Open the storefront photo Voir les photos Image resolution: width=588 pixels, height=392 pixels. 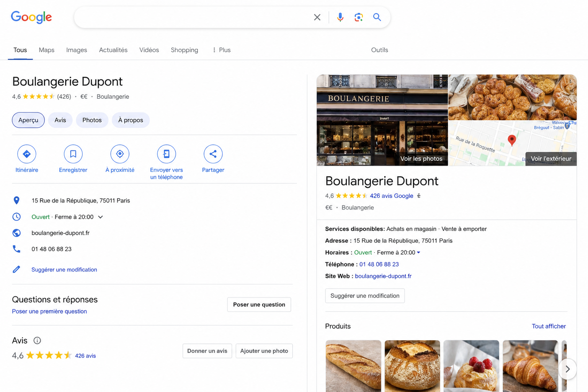pos(382,120)
